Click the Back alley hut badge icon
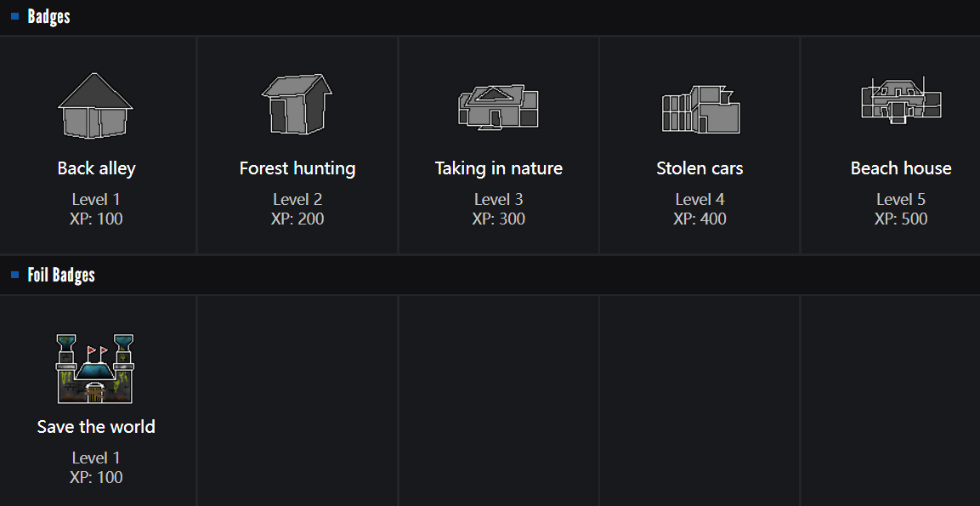The height and width of the screenshot is (506, 980). point(95,105)
